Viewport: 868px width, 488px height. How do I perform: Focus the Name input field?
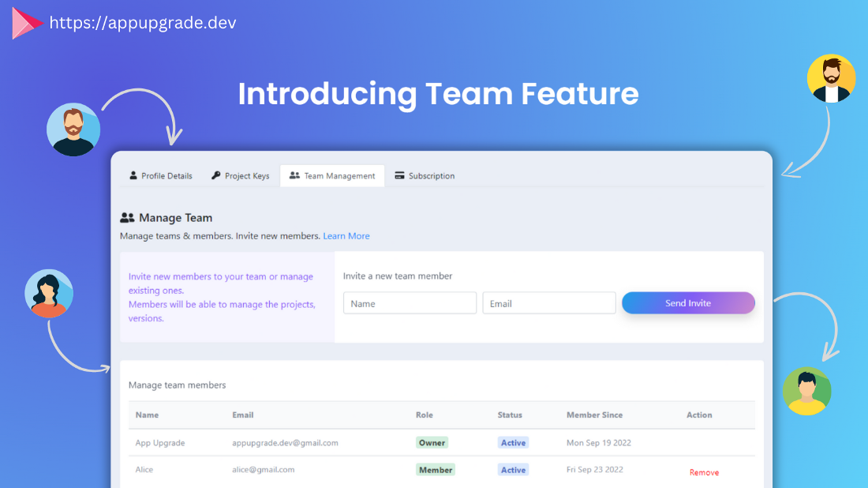(x=410, y=303)
